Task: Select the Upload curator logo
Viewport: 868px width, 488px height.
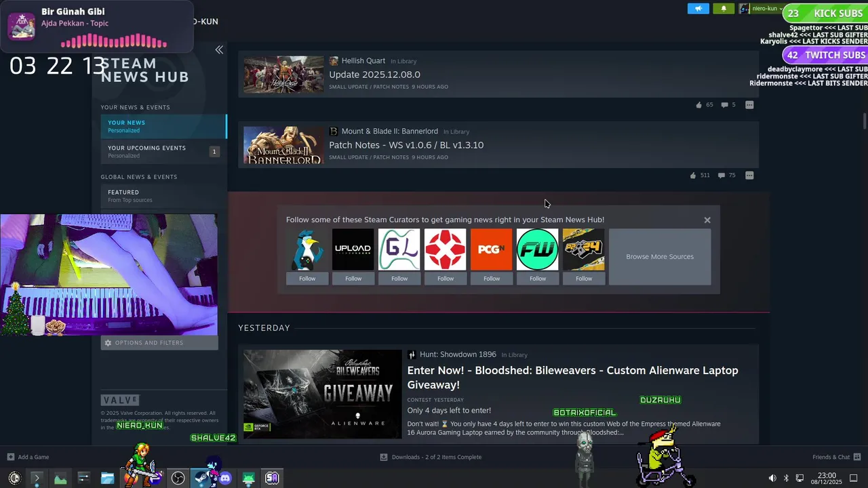Action: point(353,249)
